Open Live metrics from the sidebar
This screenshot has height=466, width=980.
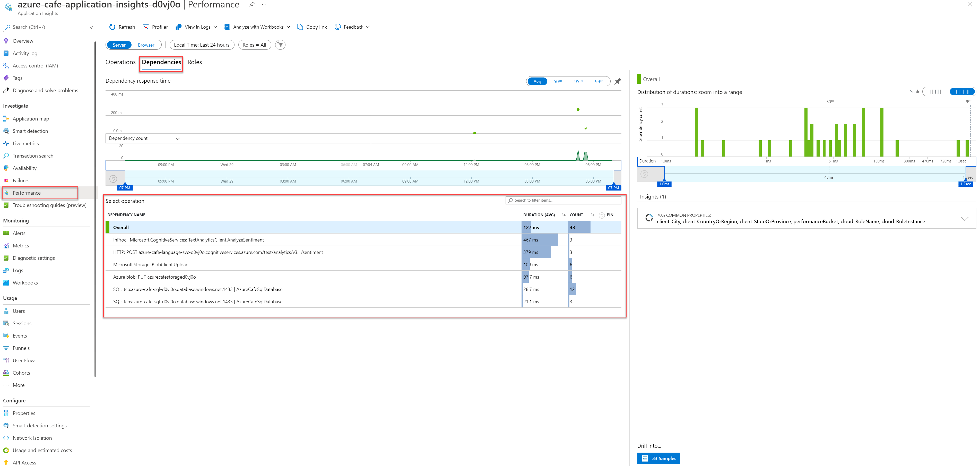(x=25, y=143)
